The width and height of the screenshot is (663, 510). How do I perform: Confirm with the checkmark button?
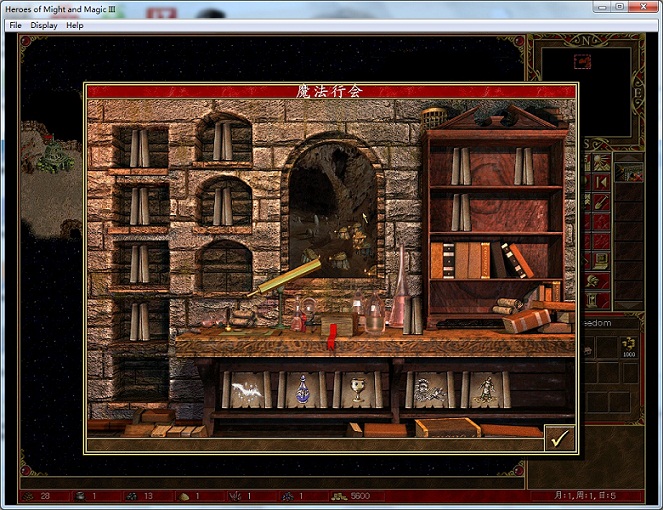(559, 439)
